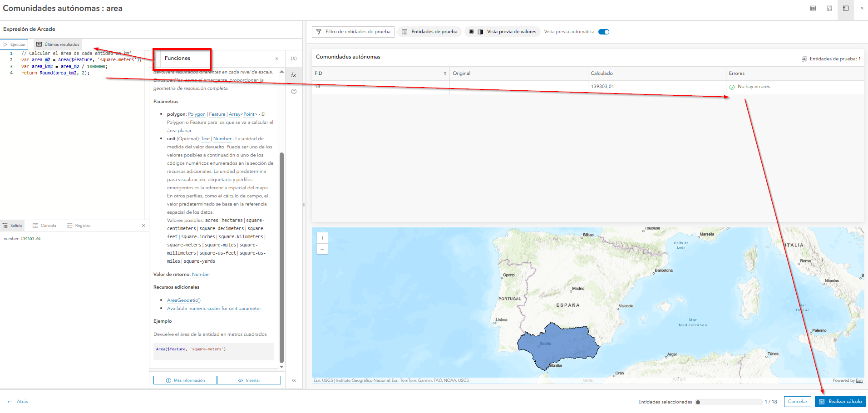Screen dimensions: 868x413
Task: Switch to the Registro tab
Action: click(x=79, y=226)
